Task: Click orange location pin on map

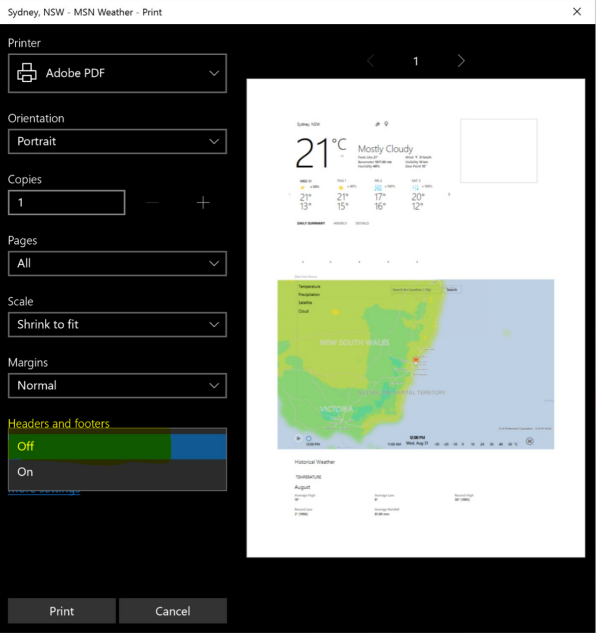Action: 416,360
